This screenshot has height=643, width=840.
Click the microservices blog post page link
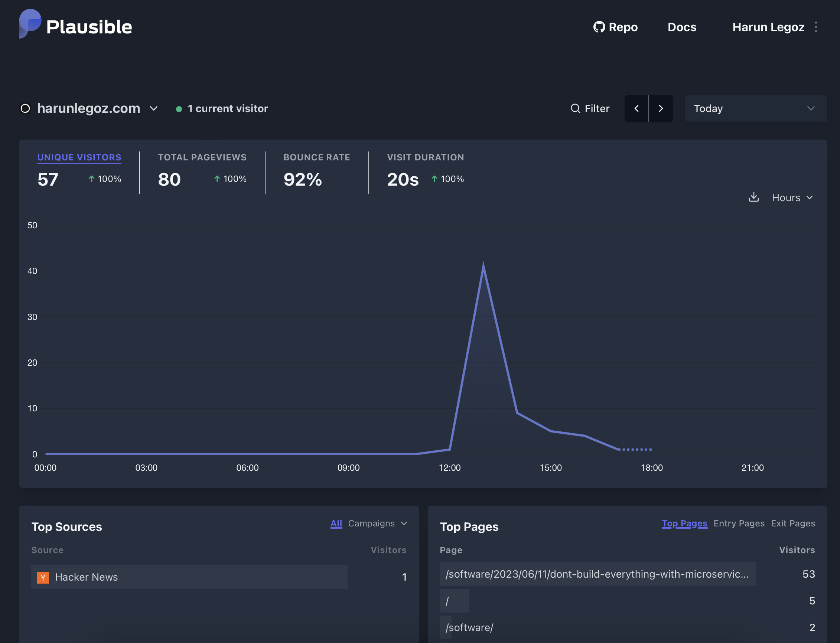[x=596, y=574]
